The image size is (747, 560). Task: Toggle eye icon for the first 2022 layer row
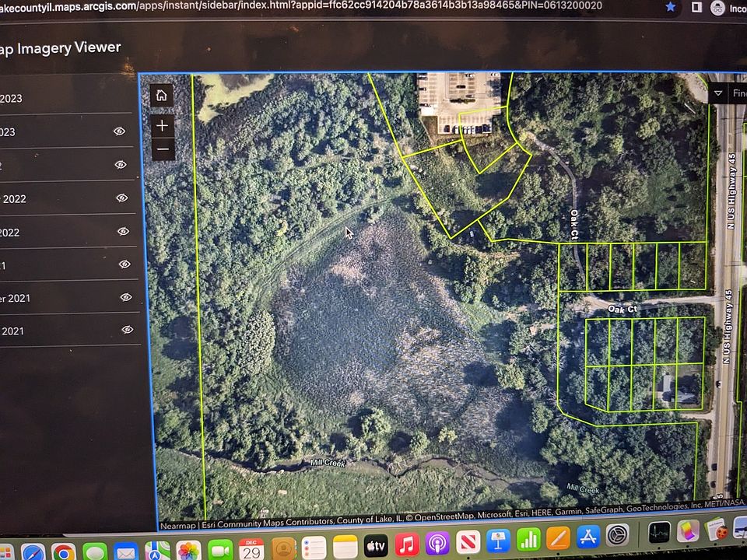(121, 164)
